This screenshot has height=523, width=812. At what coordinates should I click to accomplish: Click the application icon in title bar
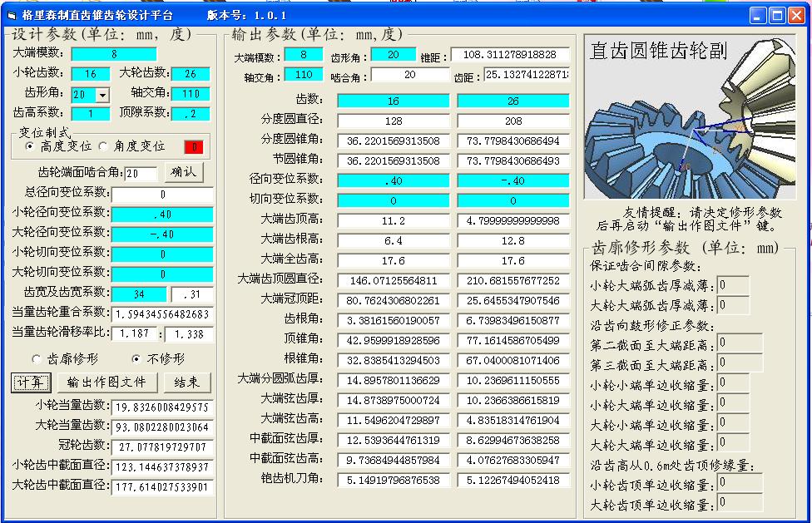click(x=12, y=16)
